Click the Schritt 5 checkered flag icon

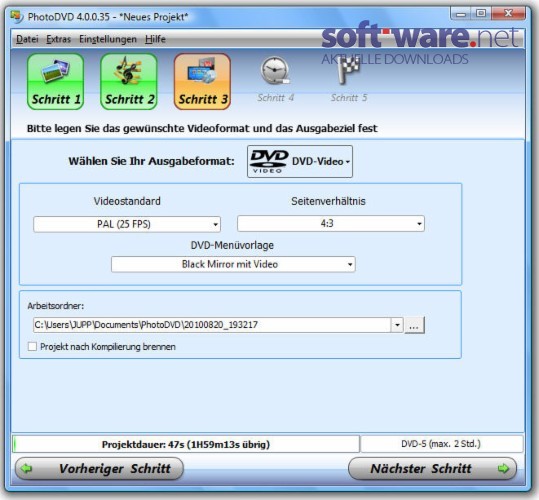pyautogui.click(x=348, y=70)
